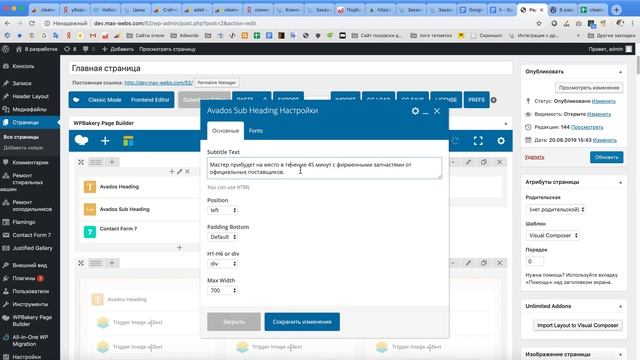The width and height of the screenshot is (640, 360).
Task: Open Внешний вид in the sidebar
Action: click(30, 265)
